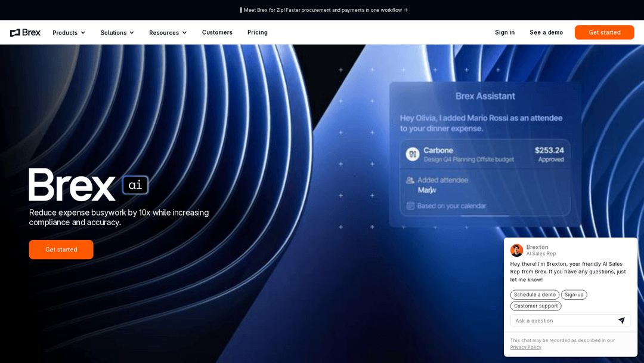Viewport: 644px width, 363px height.
Task: Click the Brex logo in the navbar
Action: [25, 32]
